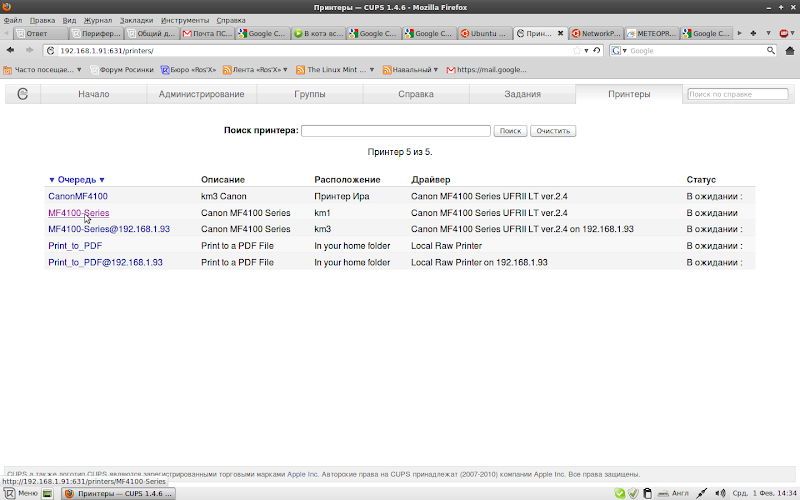
Task: Open the Закладки menu
Action: pos(136,20)
